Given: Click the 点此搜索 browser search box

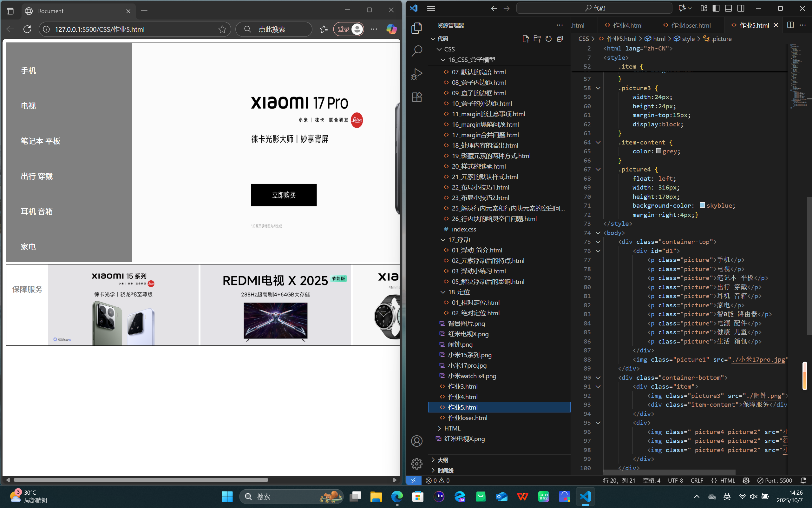Looking at the screenshot, I should tap(274, 29).
